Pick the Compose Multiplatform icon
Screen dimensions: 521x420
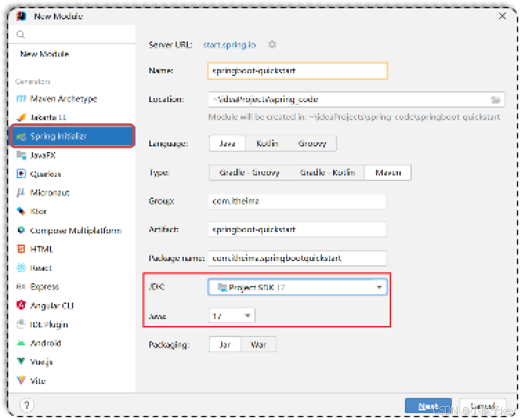pos(21,230)
